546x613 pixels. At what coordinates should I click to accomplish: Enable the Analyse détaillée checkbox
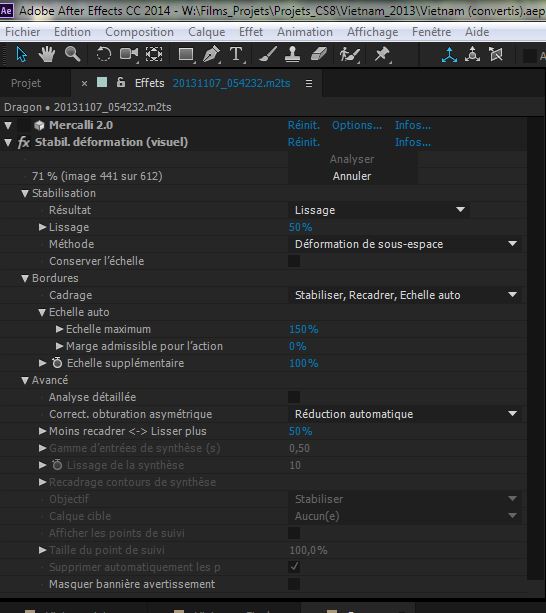tap(294, 397)
